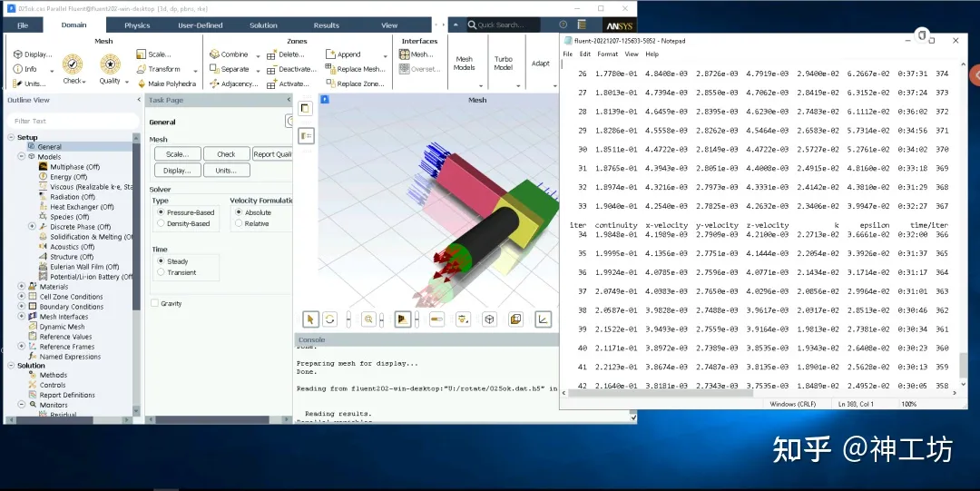Enable the Gravity checkbox
The height and width of the screenshot is (491, 980).
click(x=154, y=303)
